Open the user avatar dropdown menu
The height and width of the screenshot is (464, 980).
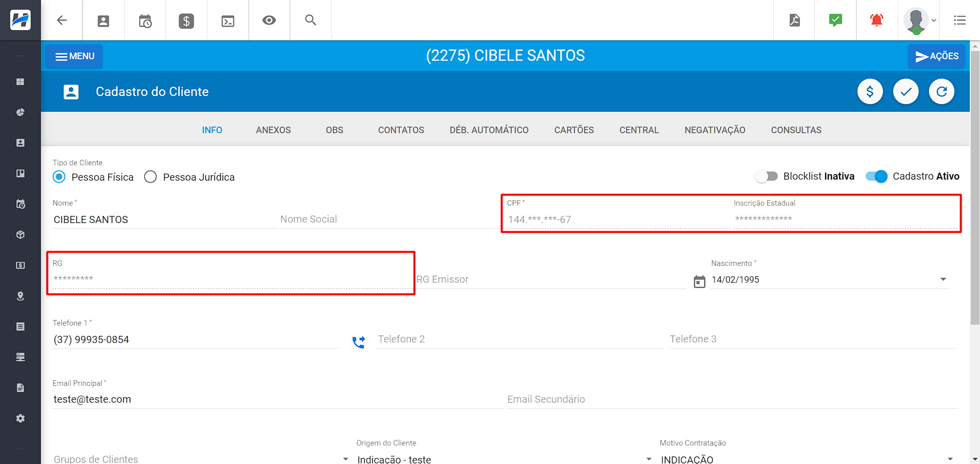coord(919,21)
